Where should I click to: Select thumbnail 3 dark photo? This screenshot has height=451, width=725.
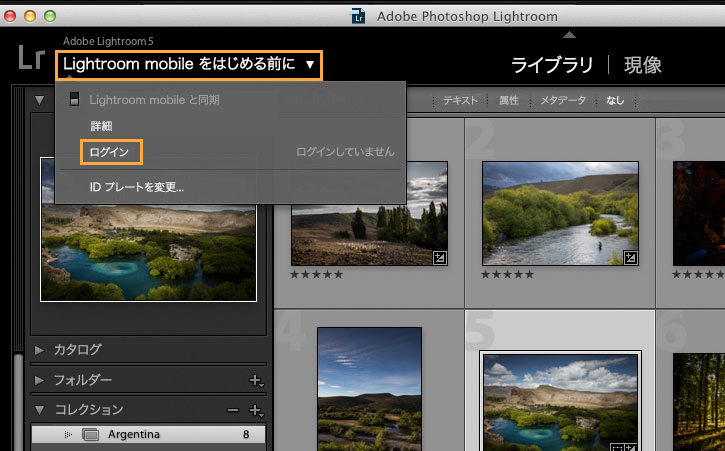(699, 213)
